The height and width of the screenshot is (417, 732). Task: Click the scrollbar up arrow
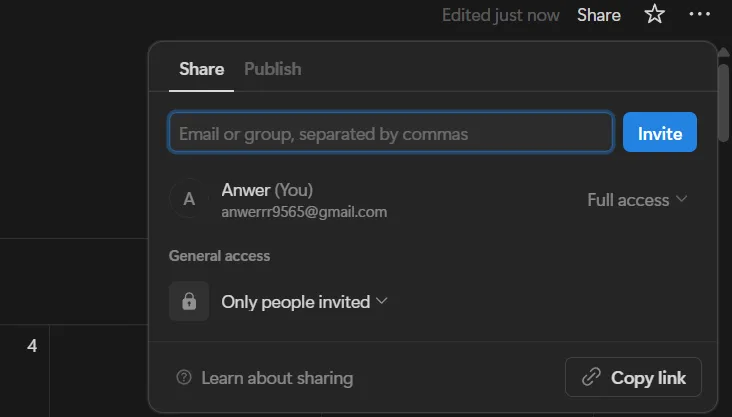723,52
